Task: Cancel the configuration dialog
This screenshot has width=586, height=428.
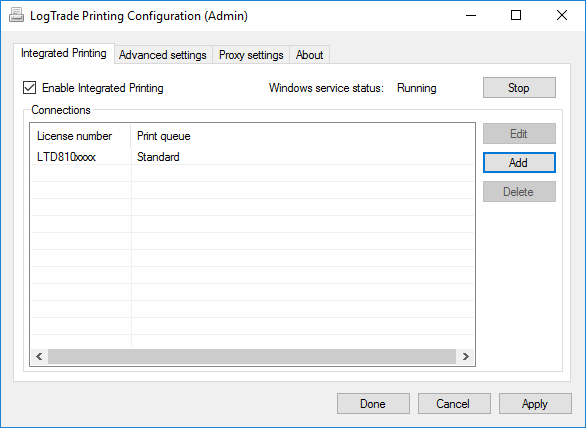Action: point(454,404)
